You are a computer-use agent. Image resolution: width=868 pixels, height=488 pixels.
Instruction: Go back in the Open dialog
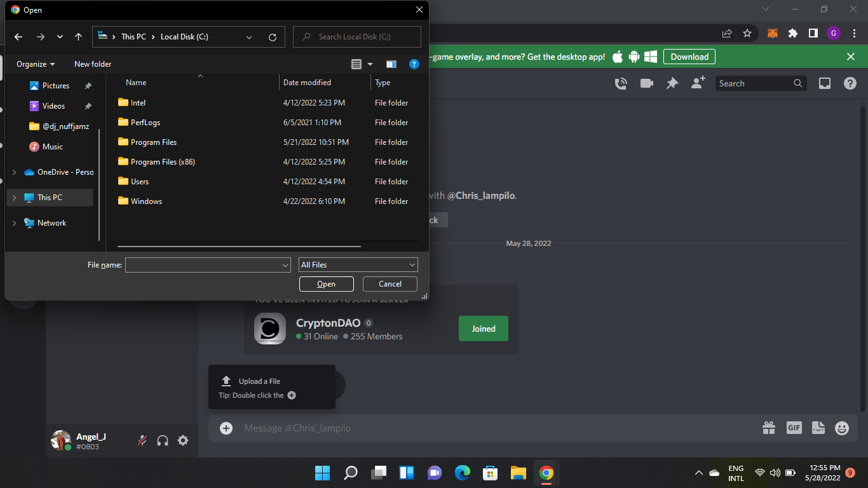(18, 37)
